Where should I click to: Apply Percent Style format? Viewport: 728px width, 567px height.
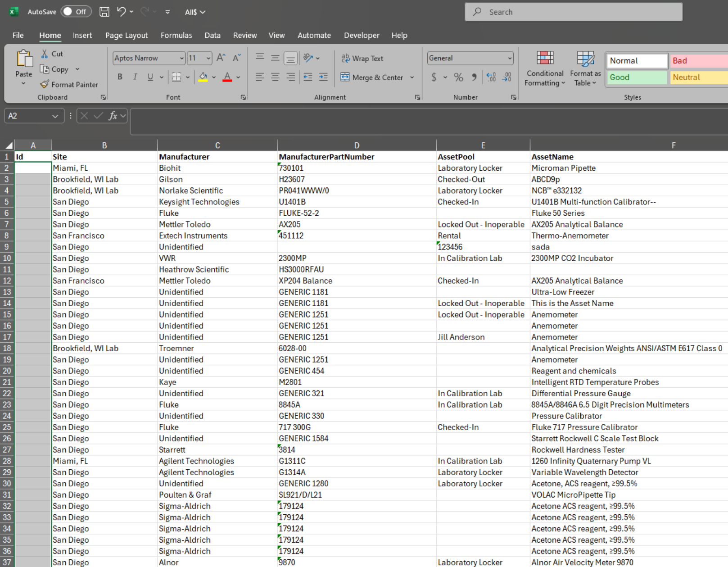(458, 77)
